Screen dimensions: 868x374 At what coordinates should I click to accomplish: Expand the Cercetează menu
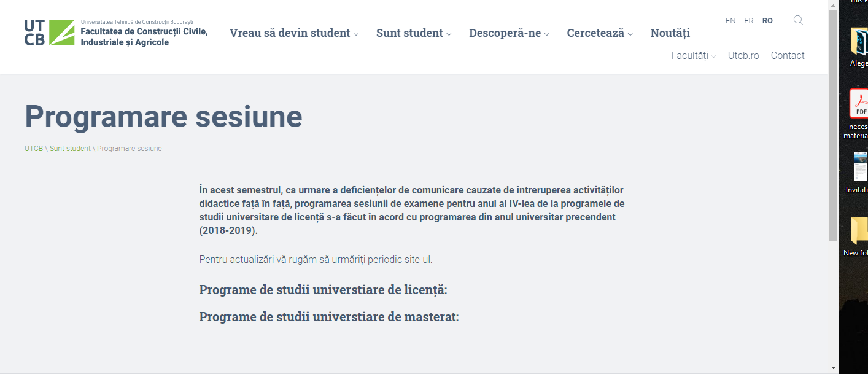pyautogui.click(x=600, y=33)
